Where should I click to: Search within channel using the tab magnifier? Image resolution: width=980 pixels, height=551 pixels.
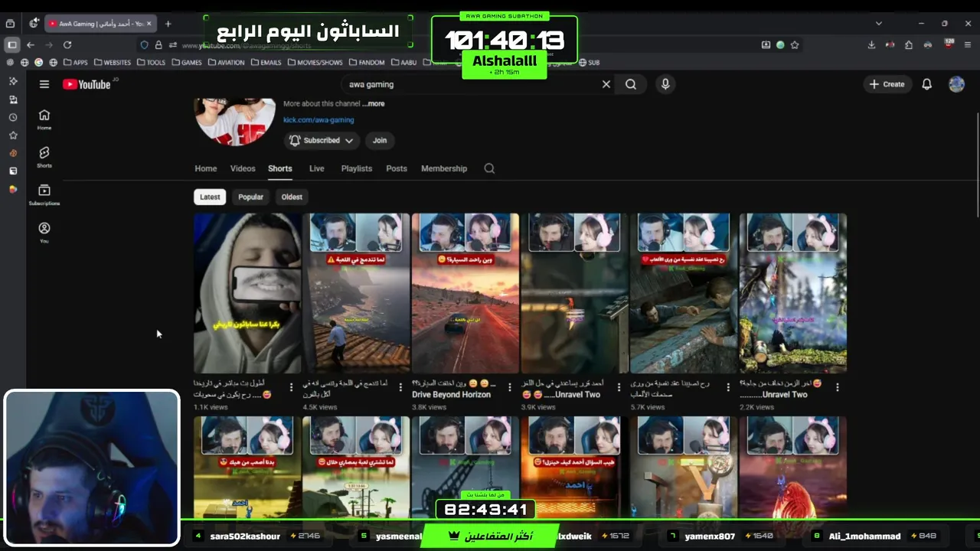point(489,168)
